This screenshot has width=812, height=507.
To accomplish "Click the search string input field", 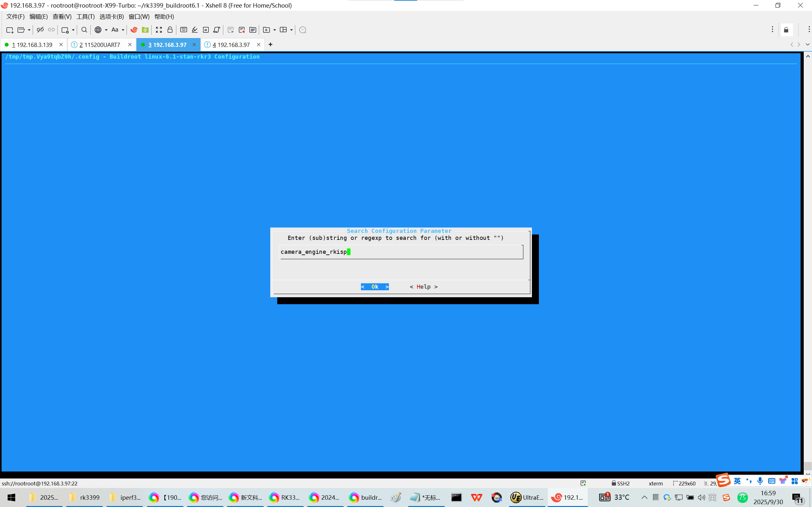I will pyautogui.click(x=401, y=252).
